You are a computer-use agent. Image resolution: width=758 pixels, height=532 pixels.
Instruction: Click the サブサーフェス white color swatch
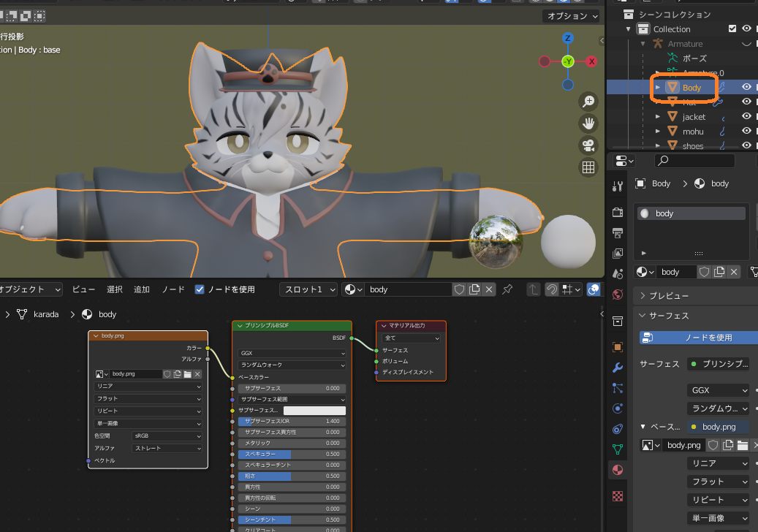[315, 410]
